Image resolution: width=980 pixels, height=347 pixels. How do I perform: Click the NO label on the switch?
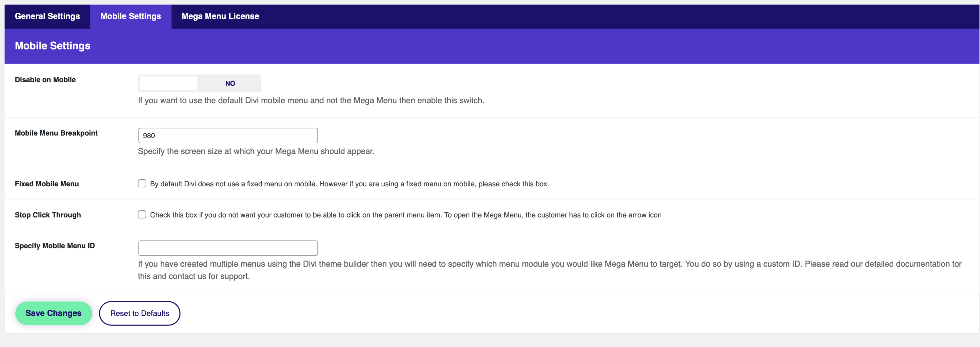pyautogui.click(x=230, y=84)
